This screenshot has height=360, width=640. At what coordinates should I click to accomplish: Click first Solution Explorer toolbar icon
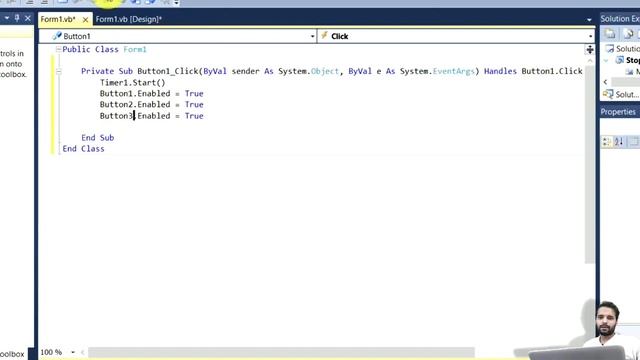coord(610,34)
